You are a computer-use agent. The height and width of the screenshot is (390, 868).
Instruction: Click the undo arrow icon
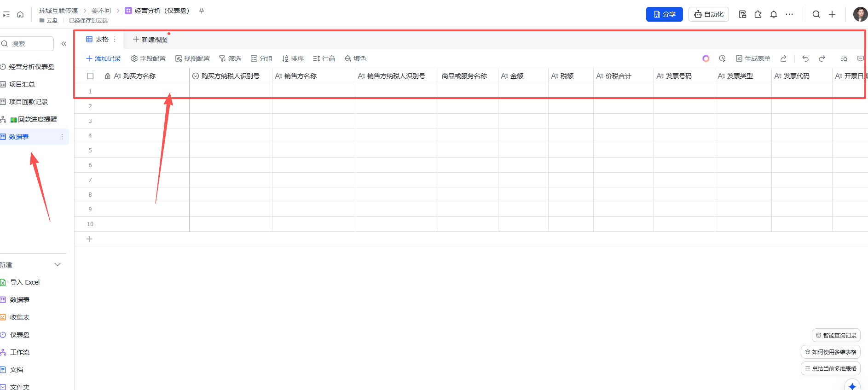[x=805, y=58]
